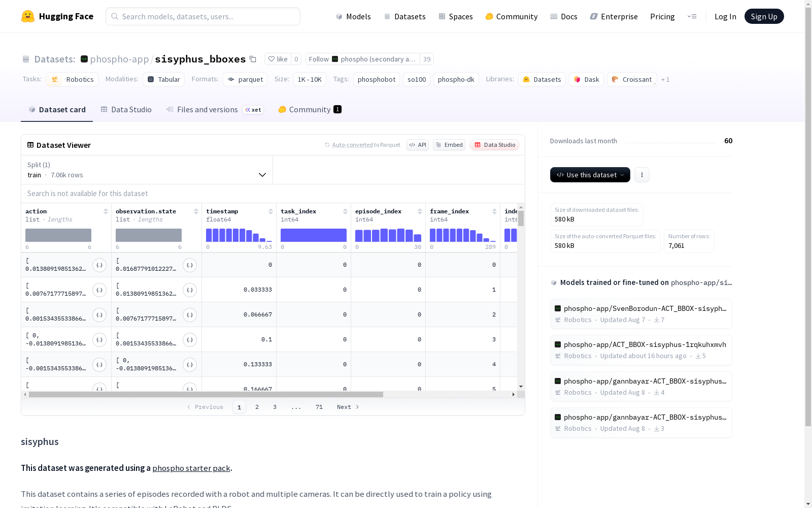
Task: Click the timestamp distribution histogram
Action: (x=239, y=235)
